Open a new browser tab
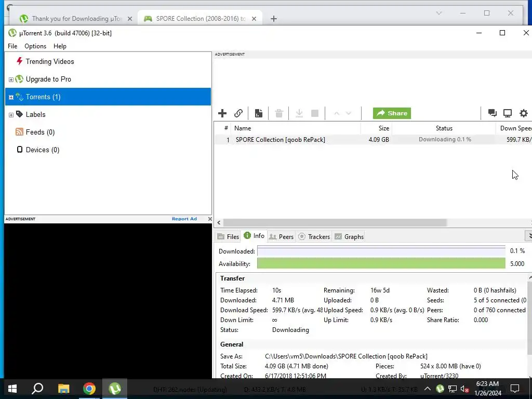Image resolution: width=532 pixels, height=399 pixels. 273,19
